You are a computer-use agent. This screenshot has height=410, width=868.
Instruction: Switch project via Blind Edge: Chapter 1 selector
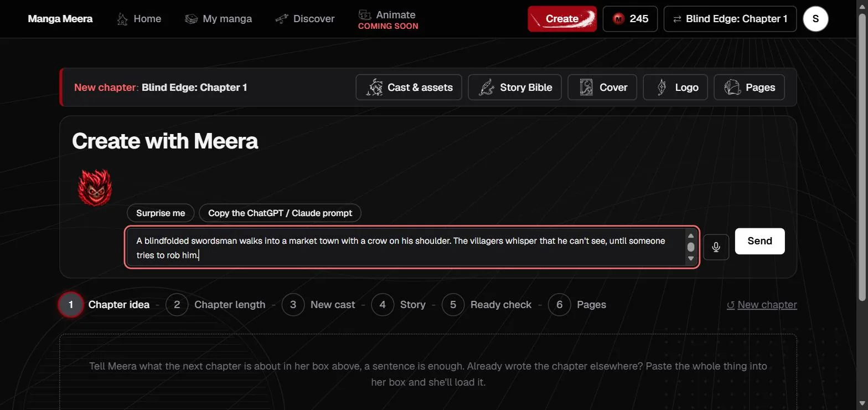click(x=730, y=19)
